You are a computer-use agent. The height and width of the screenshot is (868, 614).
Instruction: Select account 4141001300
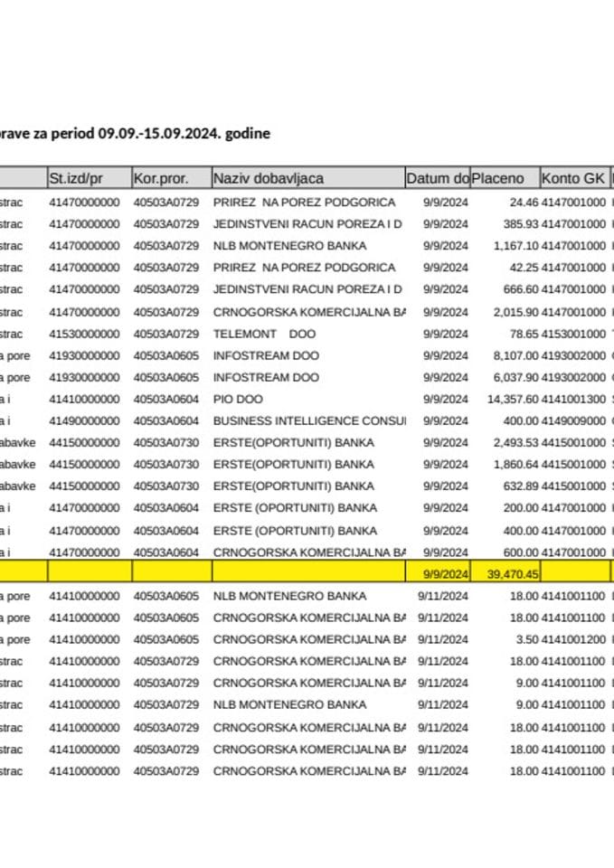[573, 399]
